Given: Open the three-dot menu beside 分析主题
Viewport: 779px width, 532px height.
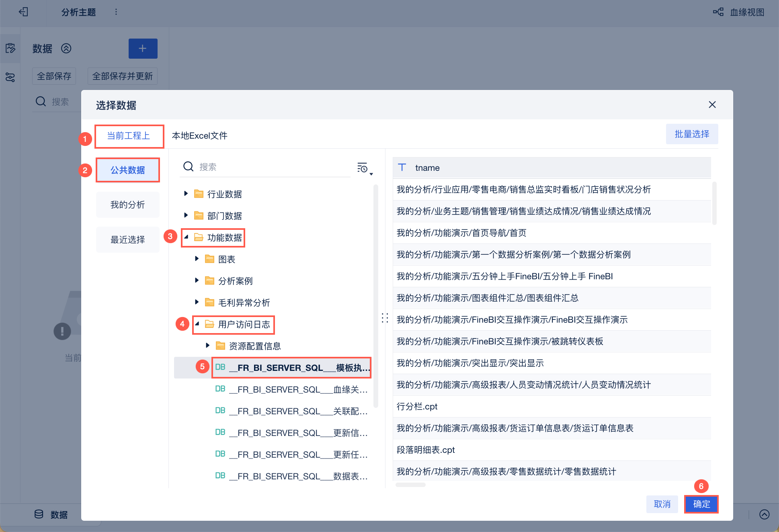Looking at the screenshot, I should [x=116, y=12].
